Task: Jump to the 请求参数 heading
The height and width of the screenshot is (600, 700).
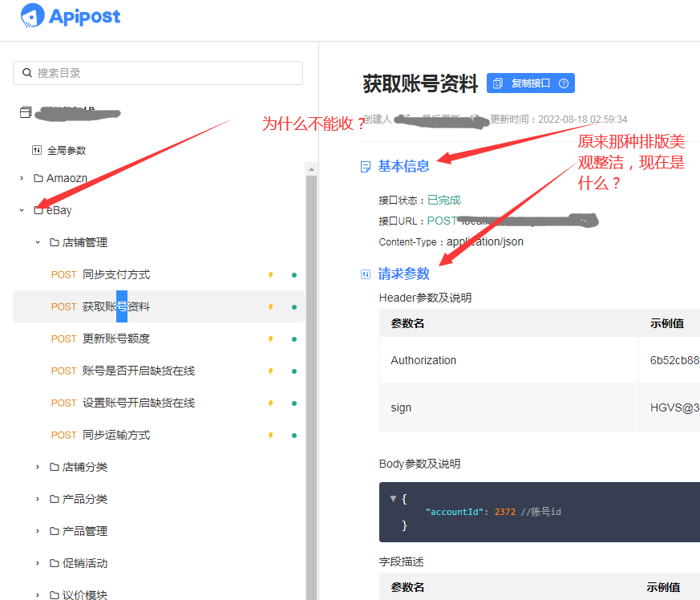Action: pos(403,274)
